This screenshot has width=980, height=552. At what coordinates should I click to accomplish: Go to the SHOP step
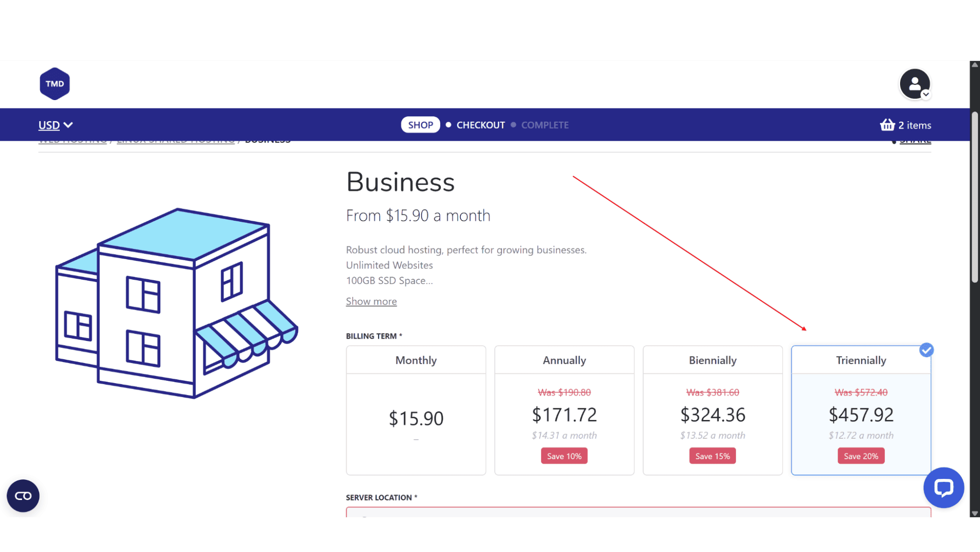click(x=420, y=125)
